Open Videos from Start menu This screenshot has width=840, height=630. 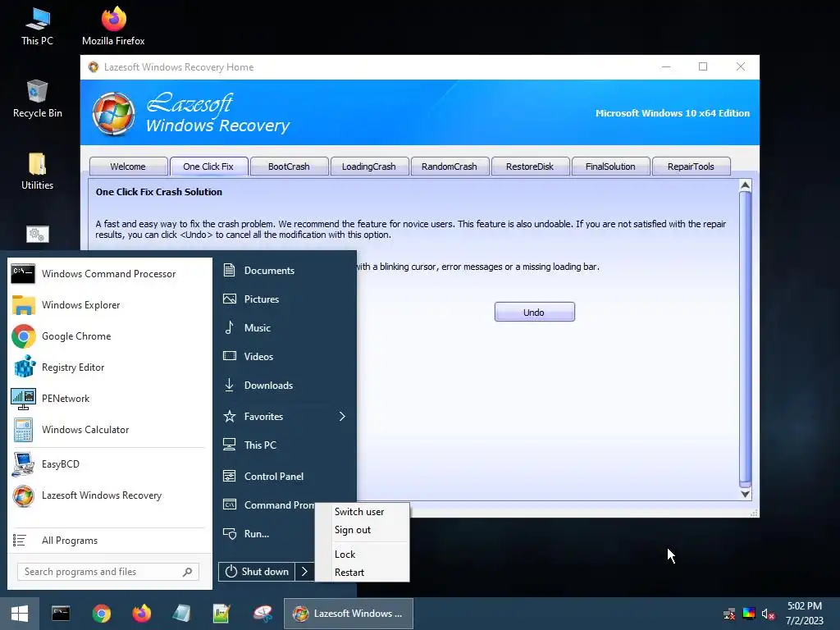tap(285, 357)
